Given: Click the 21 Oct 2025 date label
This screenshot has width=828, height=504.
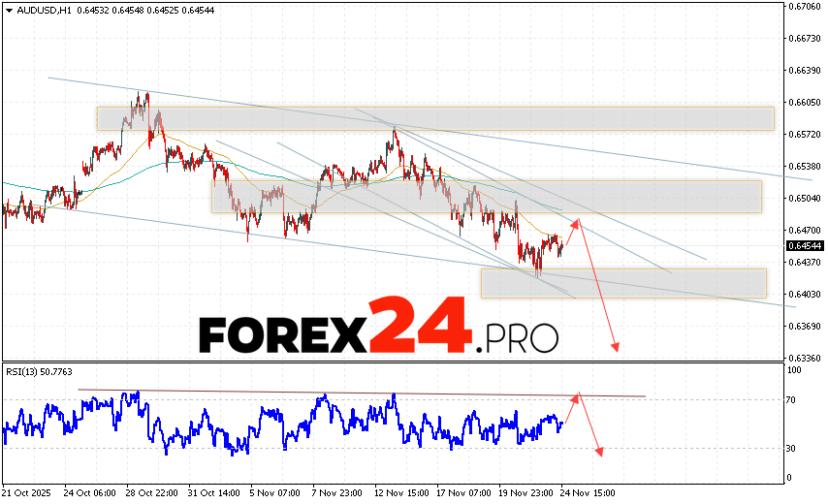Looking at the screenshot, I should [29, 491].
